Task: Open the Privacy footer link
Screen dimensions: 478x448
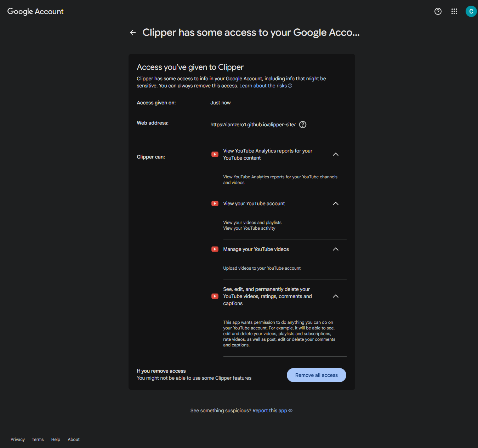Action: pyautogui.click(x=18, y=440)
